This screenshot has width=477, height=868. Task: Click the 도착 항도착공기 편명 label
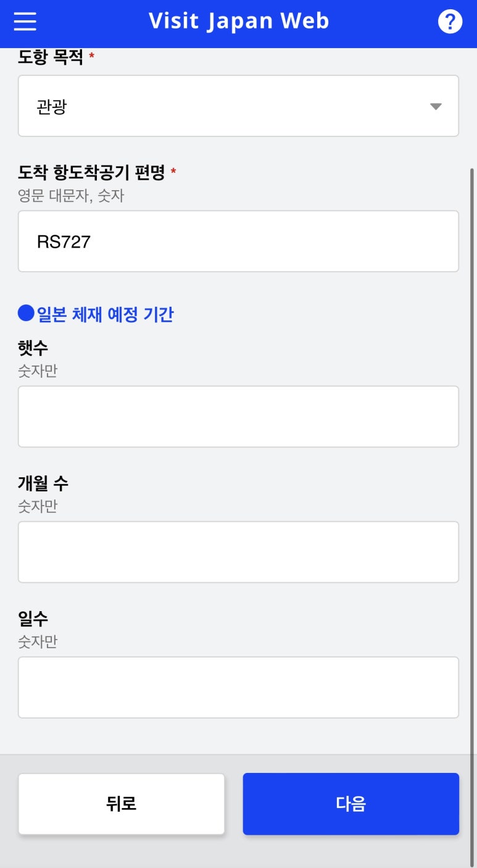tap(91, 172)
